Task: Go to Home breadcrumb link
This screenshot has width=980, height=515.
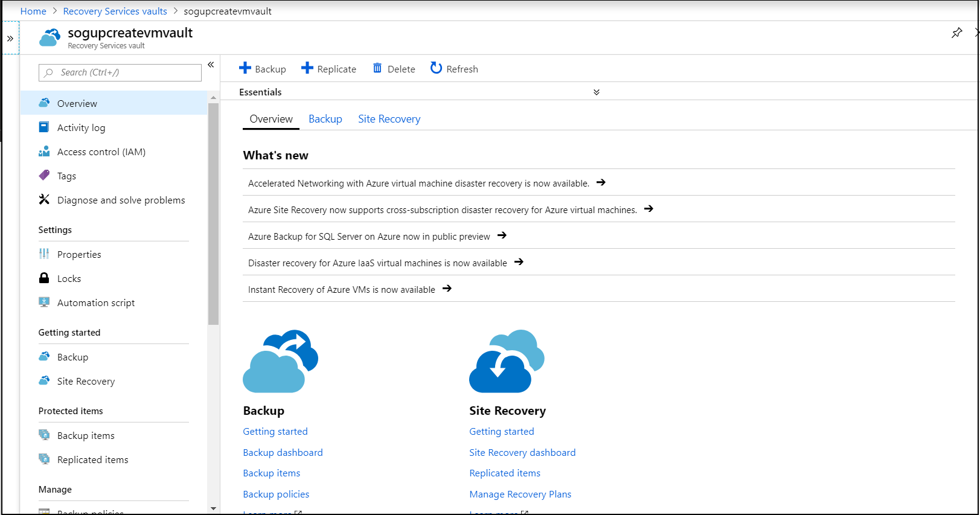Action: [33, 11]
